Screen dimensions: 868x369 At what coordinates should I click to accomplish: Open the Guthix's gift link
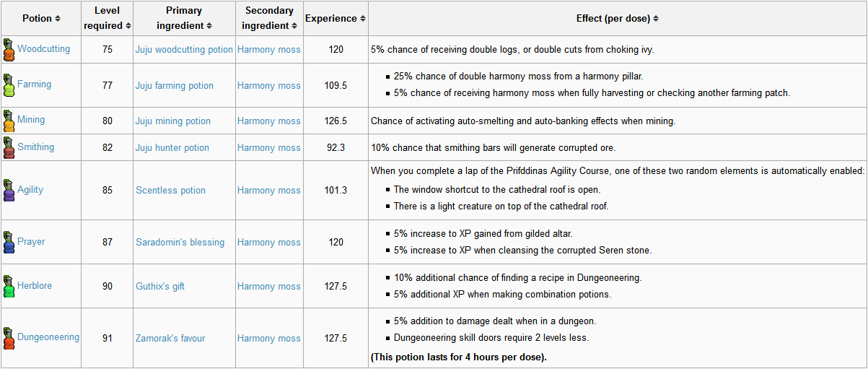160,286
